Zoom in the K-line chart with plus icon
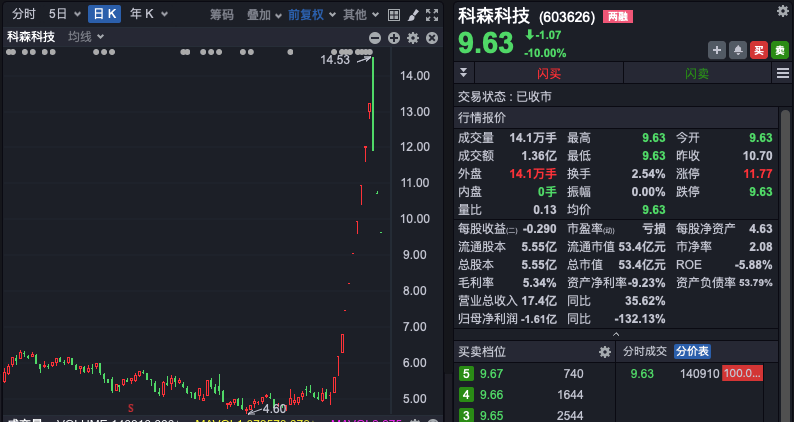The height and width of the screenshot is (422, 794). click(394, 38)
